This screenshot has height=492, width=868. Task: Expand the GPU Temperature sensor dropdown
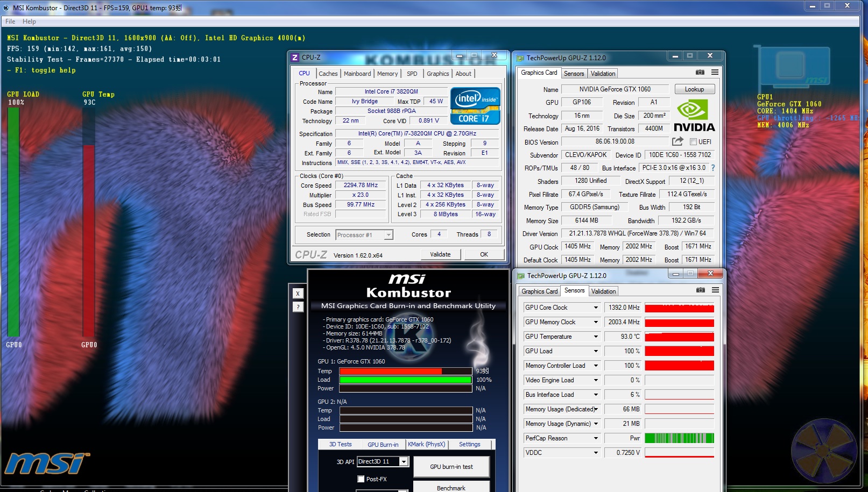pyautogui.click(x=596, y=337)
